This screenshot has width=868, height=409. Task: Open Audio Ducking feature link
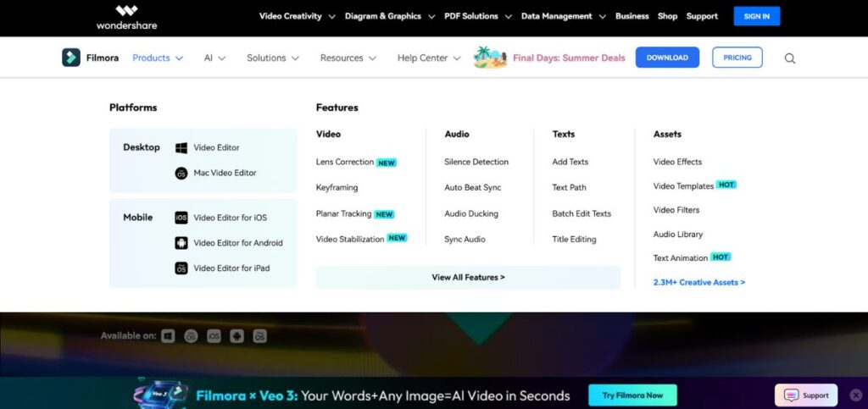pyautogui.click(x=471, y=213)
